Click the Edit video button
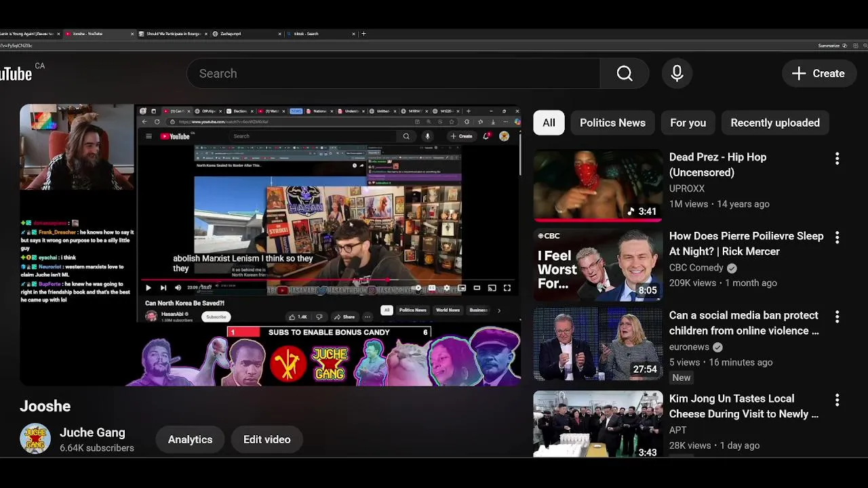The width and height of the screenshot is (868, 488). click(267, 439)
